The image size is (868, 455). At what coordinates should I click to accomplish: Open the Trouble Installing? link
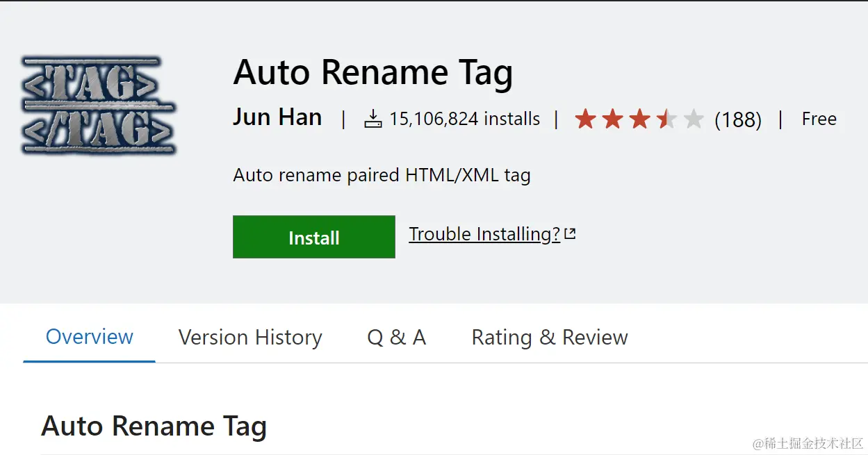click(484, 235)
